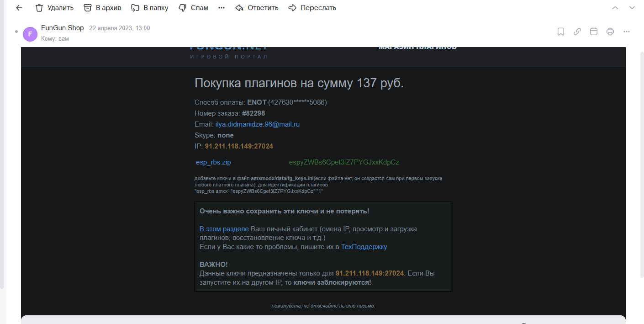The image size is (644, 324).
Task: Toggle the unread dot beside the avatar
Action: pyautogui.click(x=16, y=32)
